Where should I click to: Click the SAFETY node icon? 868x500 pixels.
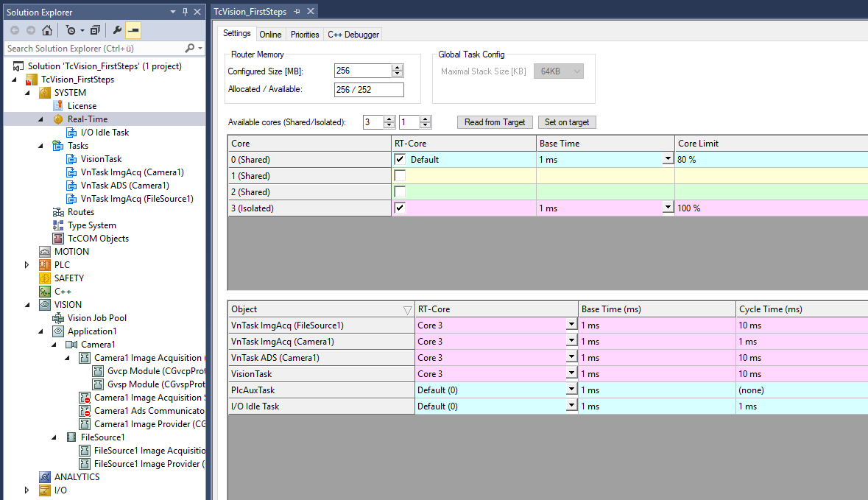coord(45,278)
